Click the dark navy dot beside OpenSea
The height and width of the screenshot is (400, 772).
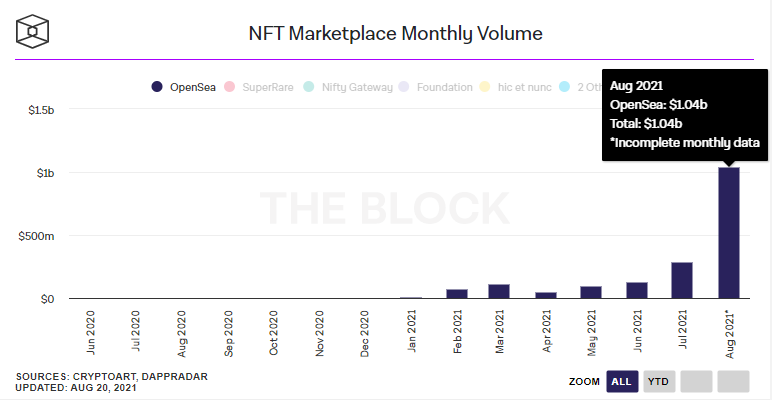coord(157,87)
